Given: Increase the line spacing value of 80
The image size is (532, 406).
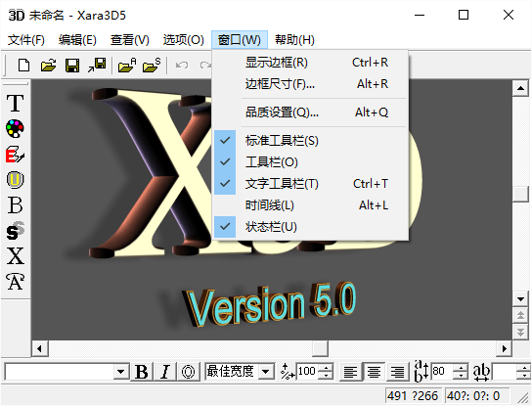Looking at the screenshot, I should coord(461,367).
